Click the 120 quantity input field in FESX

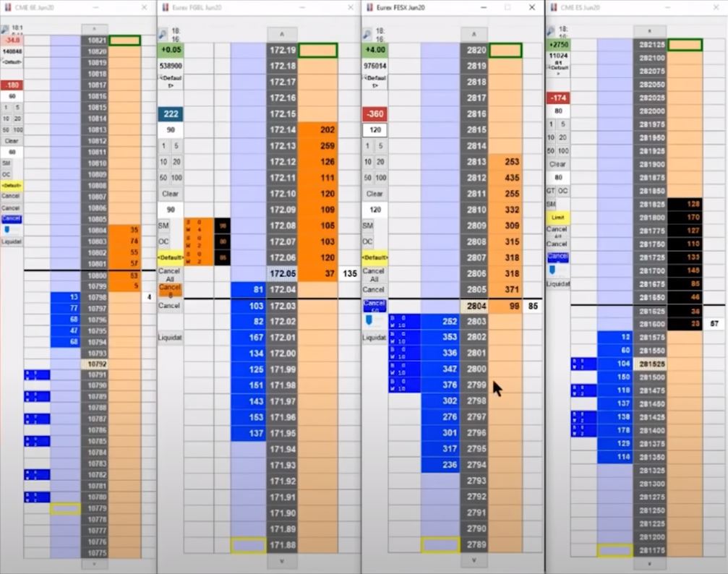pyautogui.click(x=374, y=131)
